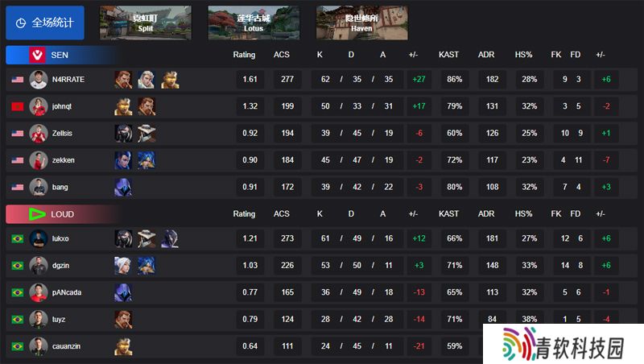This screenshot has width=644, height=364.
Task: Click zekken's second agent icon
Action: [147, 160]
